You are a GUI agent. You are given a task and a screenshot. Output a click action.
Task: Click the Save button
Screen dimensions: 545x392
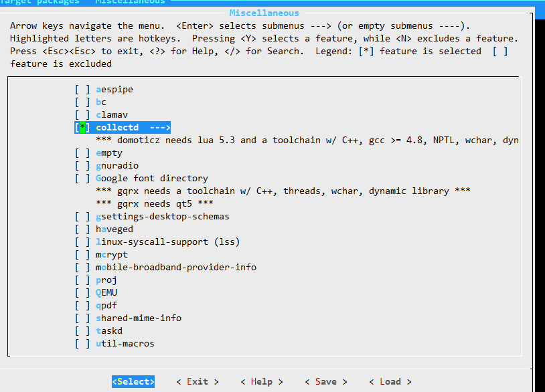326,381
